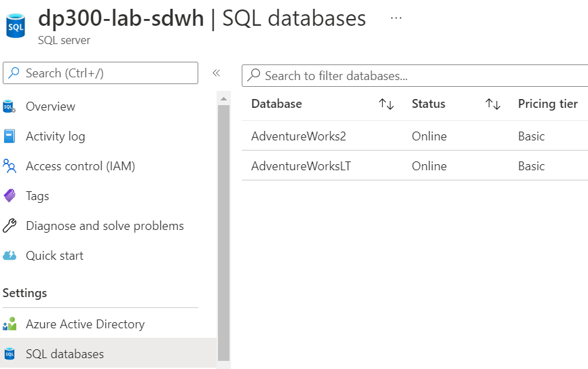Image resolution: width=588 pixels, height=369 pixels.
Task: Click the Activity log book icon
Action: (10, 136)
